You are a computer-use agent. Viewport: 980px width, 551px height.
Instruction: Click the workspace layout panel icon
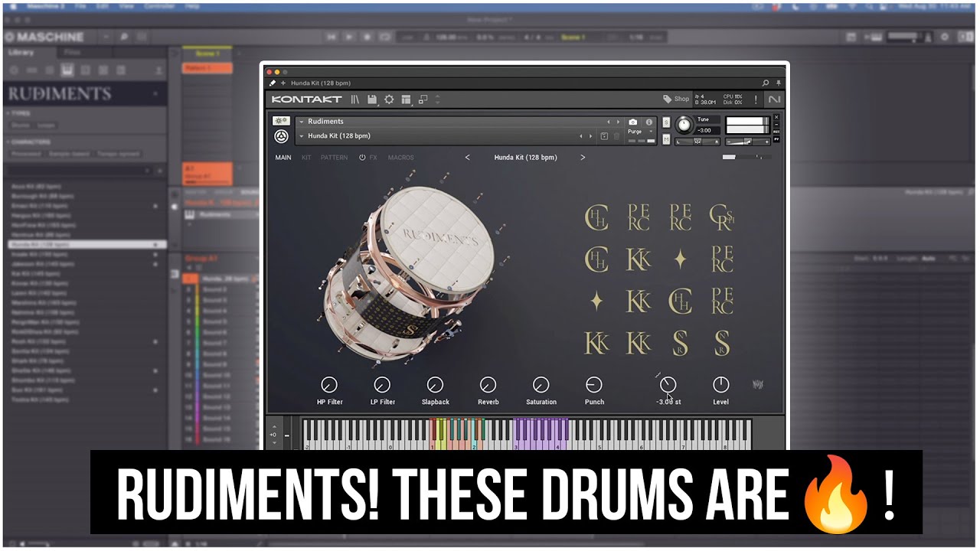pos(407,99)
